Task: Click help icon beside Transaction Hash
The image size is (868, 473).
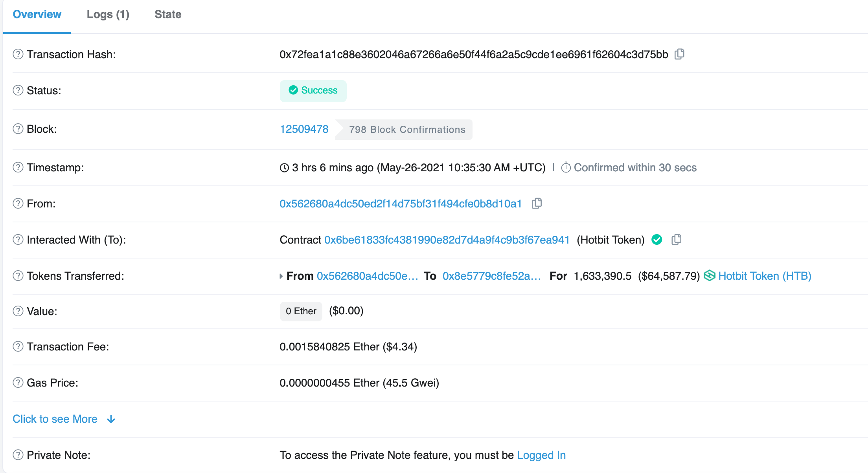Action: pyautogui.click(x=18, y=54)
